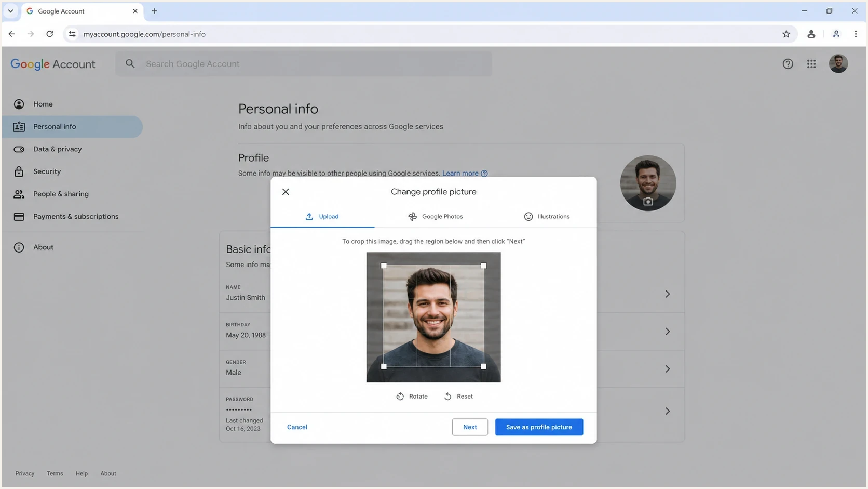Image resolution: width=868 pixels, height=489 pixels.
Task: Select Personal info in sidebar
Action: 72,127
